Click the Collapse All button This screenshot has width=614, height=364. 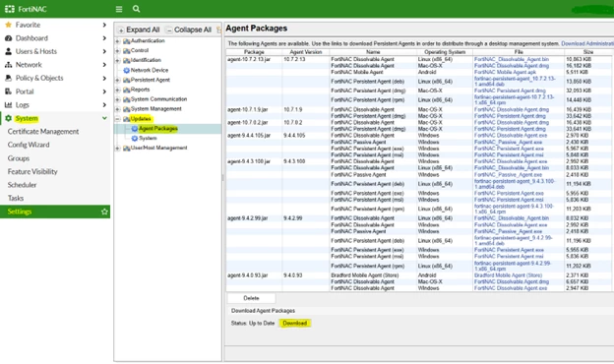(189, 30)
